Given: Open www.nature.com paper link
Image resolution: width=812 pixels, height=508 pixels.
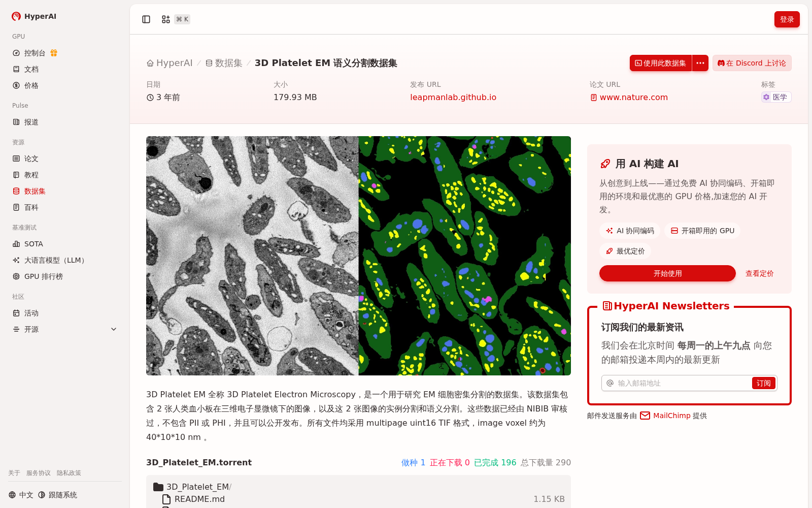Looking at the screenshot, I should coord(629,97).
